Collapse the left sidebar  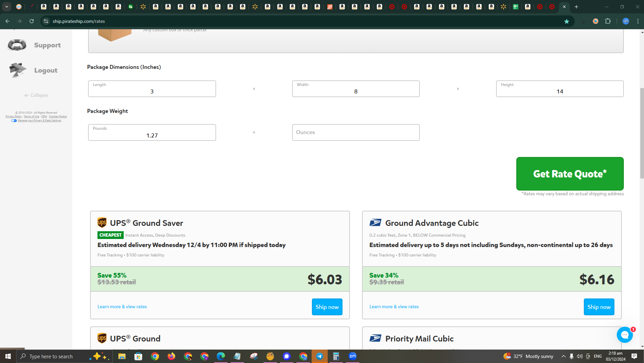point(36,95)
